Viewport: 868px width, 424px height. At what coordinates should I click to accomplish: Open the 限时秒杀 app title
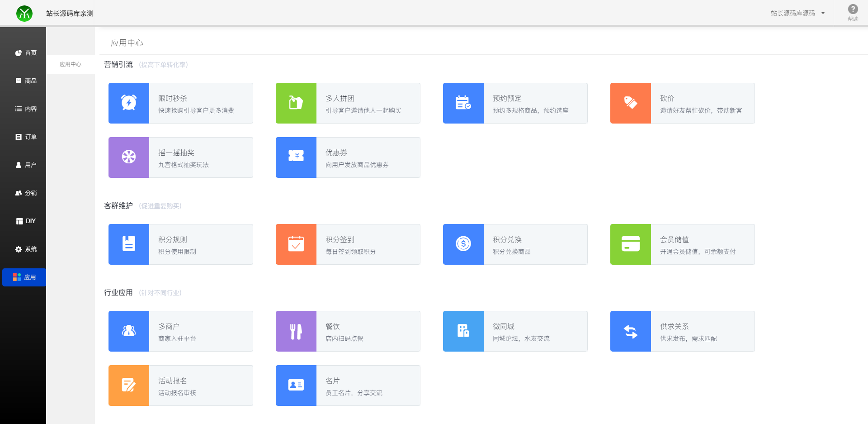pos(173,99)
